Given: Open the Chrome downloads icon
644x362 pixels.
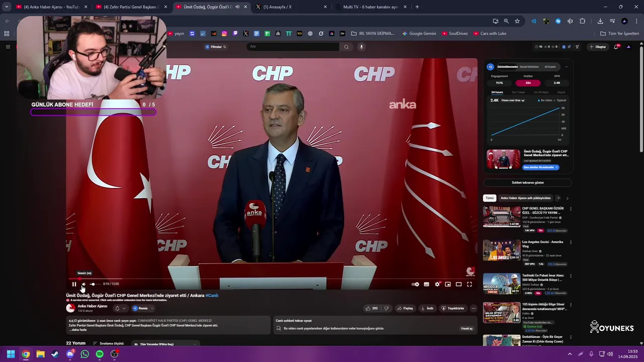Looking at the screenshot, I should [600, 21].
